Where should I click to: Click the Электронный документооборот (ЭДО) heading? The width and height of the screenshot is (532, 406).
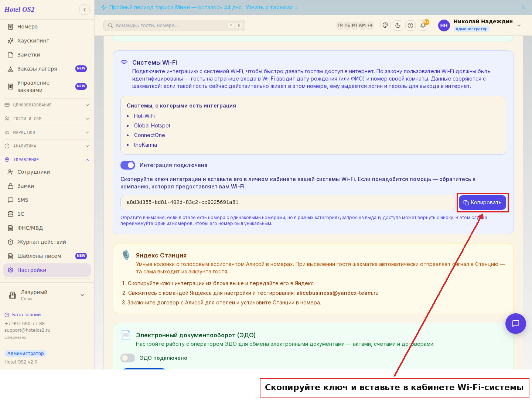[x=196, y=335]
